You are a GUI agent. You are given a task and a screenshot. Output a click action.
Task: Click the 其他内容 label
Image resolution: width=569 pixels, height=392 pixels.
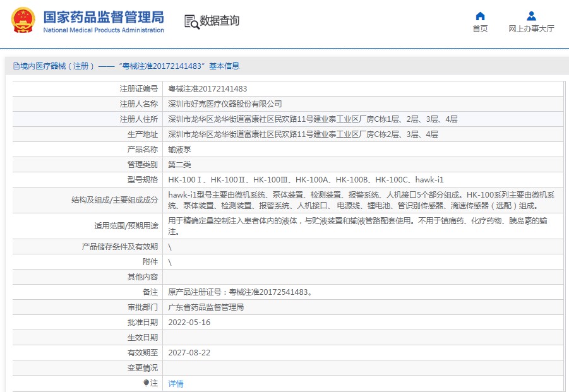(x=143, y=277)
